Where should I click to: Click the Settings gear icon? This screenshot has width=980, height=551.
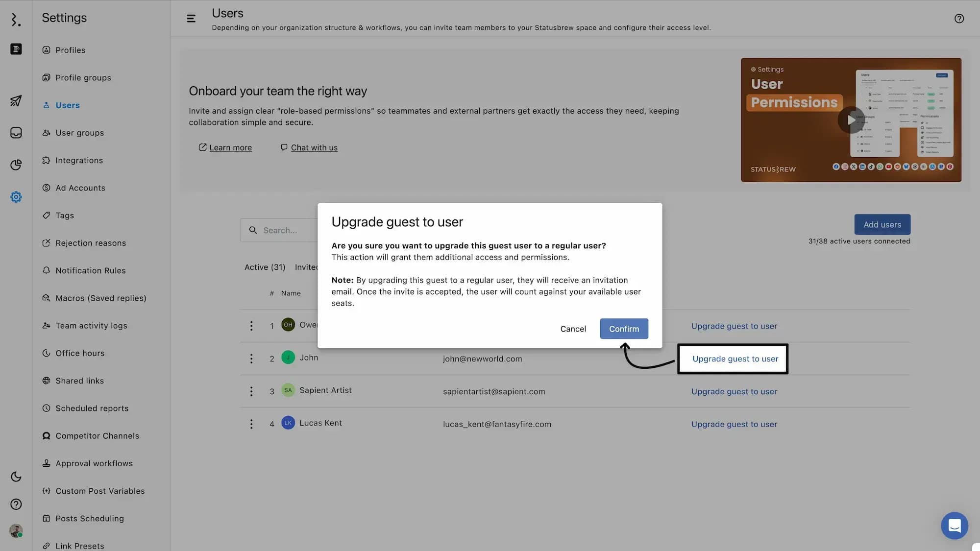point(16,197)
